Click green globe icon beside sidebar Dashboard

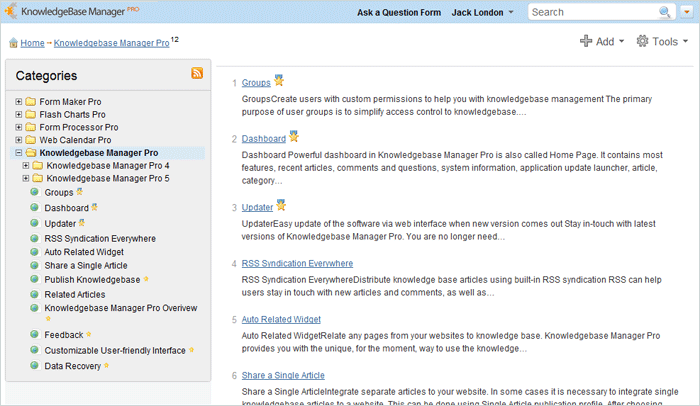point(34,207)
